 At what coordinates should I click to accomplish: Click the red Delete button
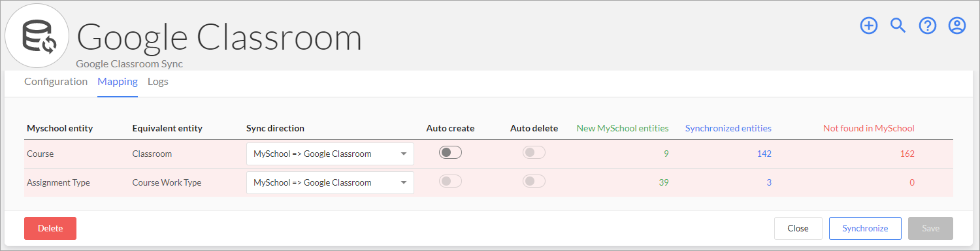50,228
